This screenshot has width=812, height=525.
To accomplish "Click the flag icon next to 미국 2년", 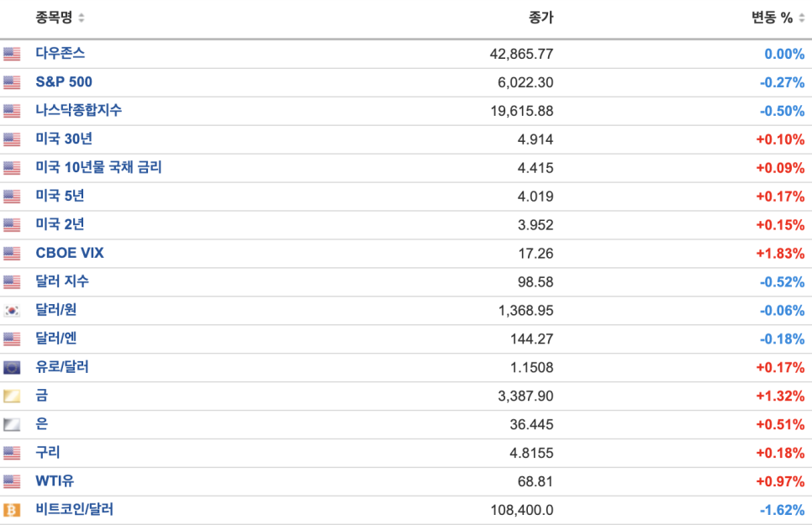I will click(12, 225).
